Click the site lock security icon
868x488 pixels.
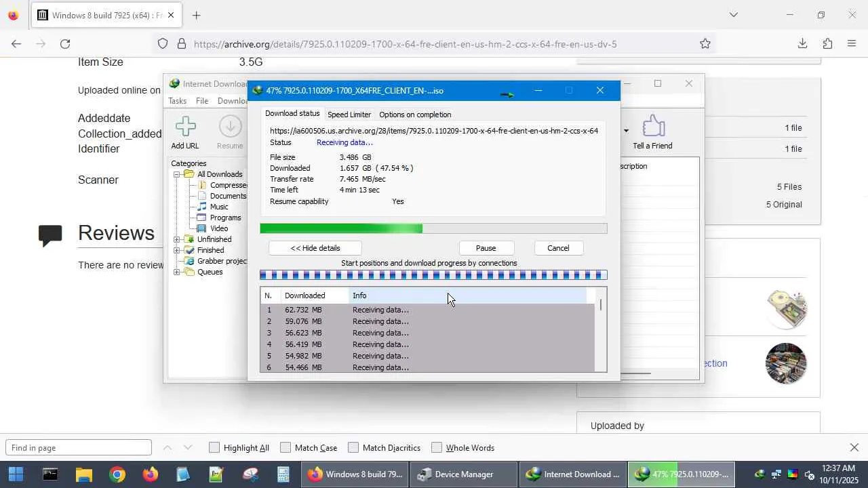182,44
